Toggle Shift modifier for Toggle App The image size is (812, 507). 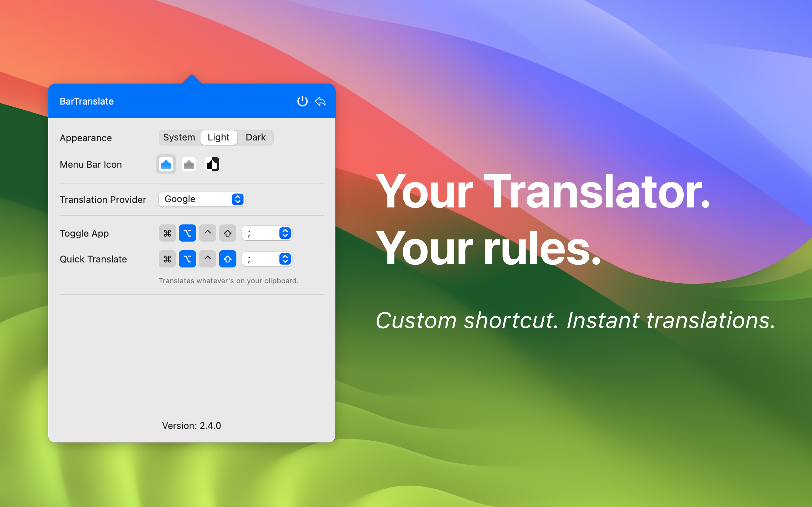pyautogui.click(x=228, y=233)
